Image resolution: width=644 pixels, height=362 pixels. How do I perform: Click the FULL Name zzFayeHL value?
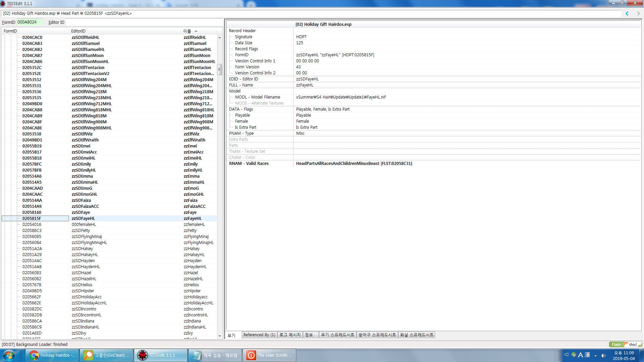305,85
